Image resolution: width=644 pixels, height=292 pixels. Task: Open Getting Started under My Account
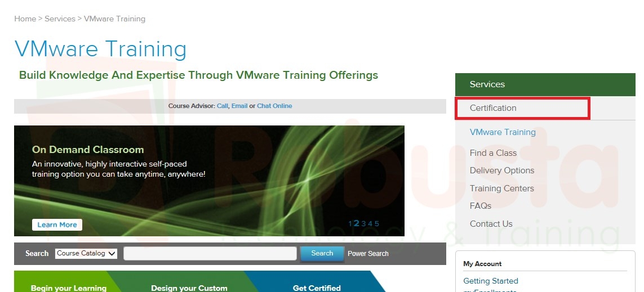(x=491, y=281)
